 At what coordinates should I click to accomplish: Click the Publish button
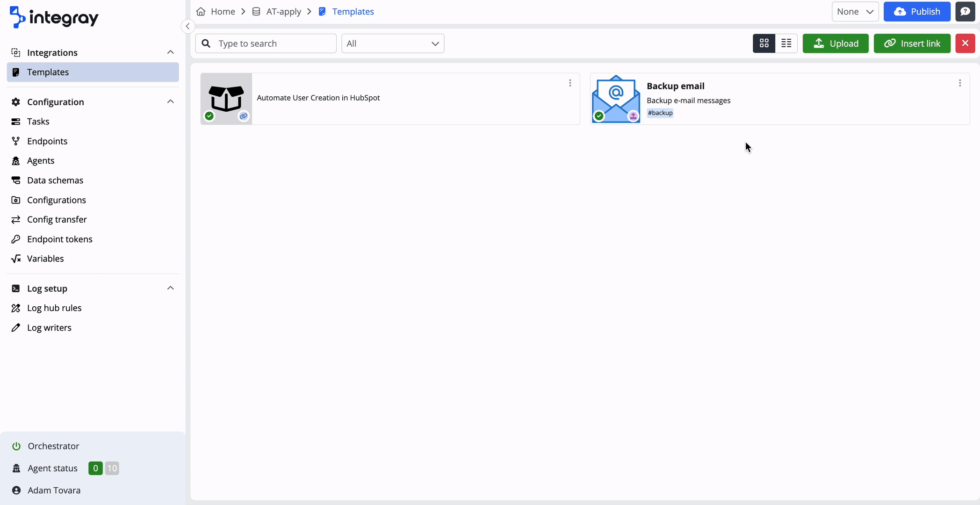[916, 12]
